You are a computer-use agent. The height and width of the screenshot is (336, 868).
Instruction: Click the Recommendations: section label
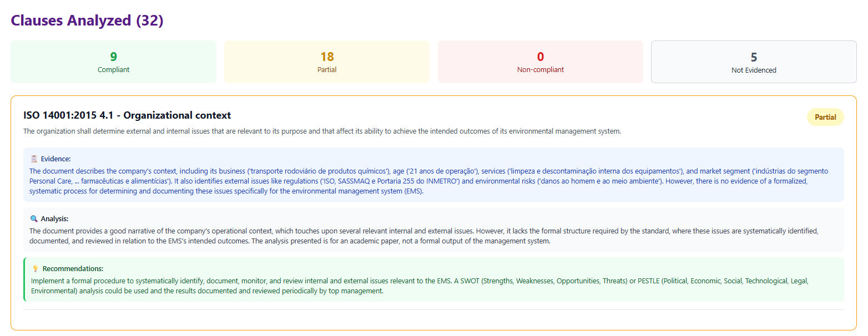(x=73, y=268)
